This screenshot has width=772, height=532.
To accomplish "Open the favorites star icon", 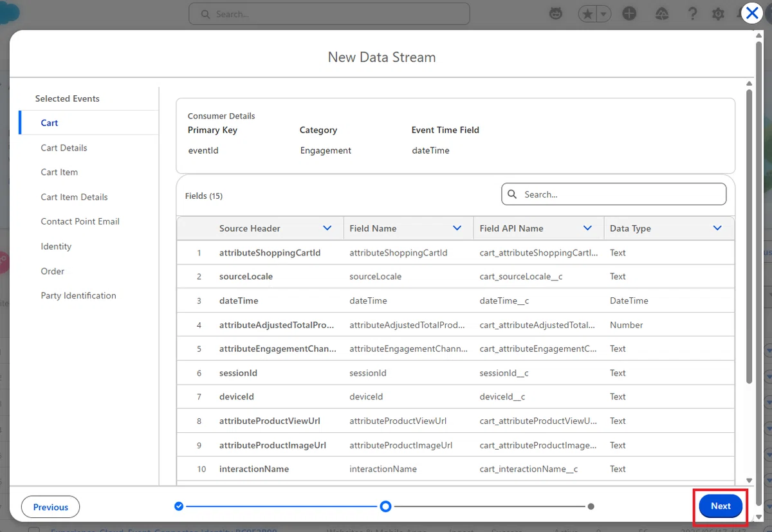I will [587, 14].
